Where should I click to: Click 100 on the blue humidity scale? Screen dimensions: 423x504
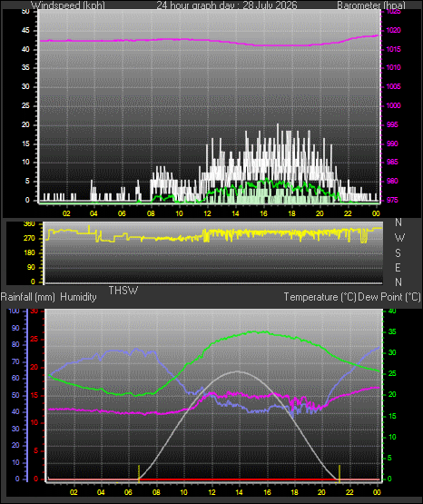click(x=14, y=311)
